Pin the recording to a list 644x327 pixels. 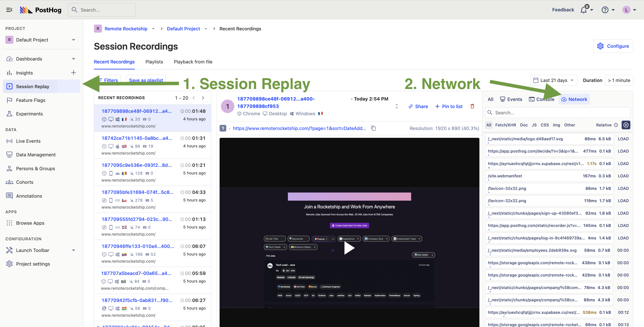pos(449,106)
